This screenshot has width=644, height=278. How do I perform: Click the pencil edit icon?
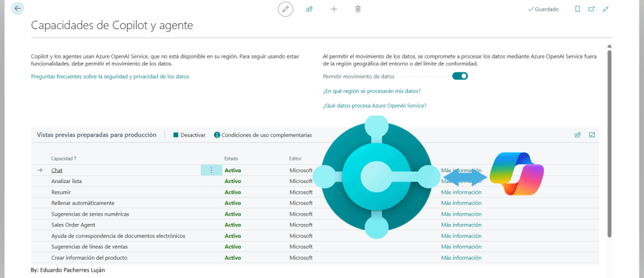click(x=286, y=9)
